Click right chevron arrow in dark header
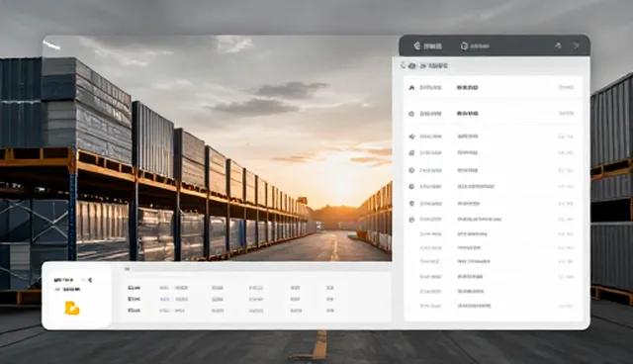This screenshot has width=633, height=364. coord(577,45)
